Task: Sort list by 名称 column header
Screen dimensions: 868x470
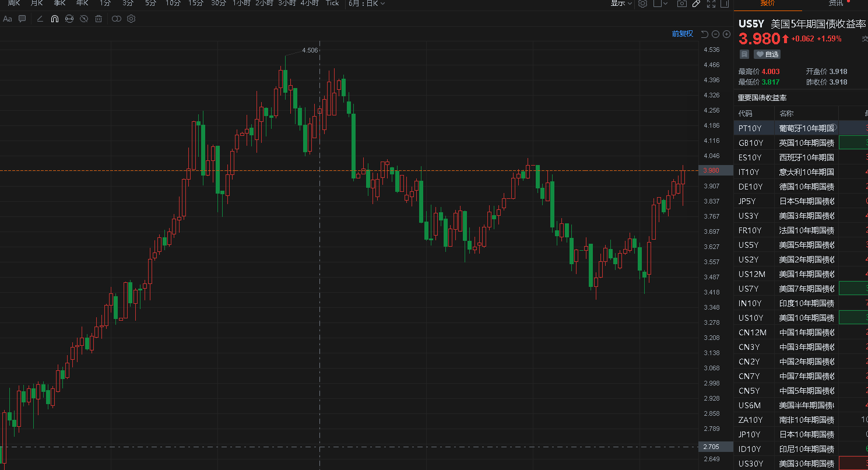Action: [786, 113]
